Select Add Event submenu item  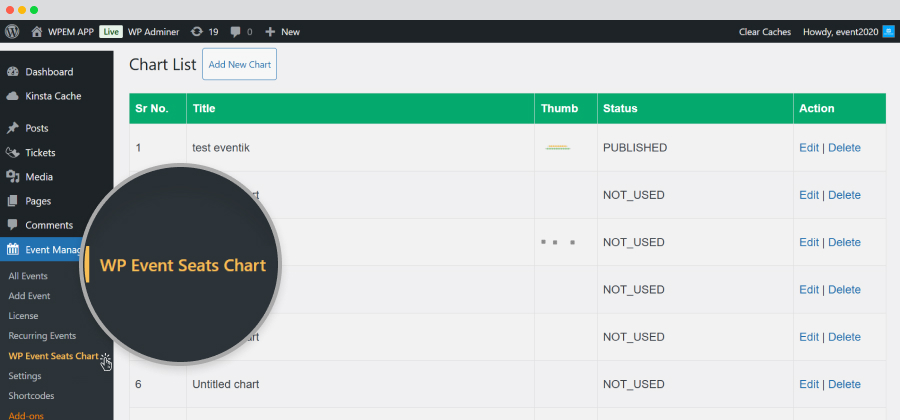pos(29,296)
